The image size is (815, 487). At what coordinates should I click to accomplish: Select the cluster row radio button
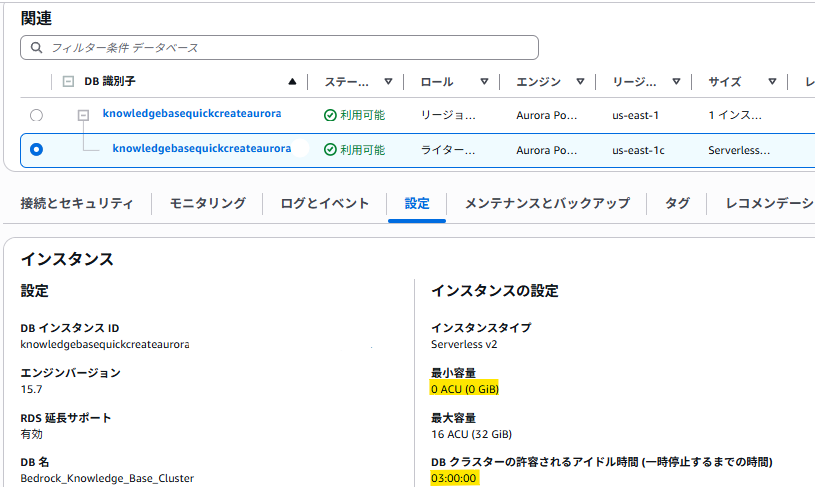36,115
